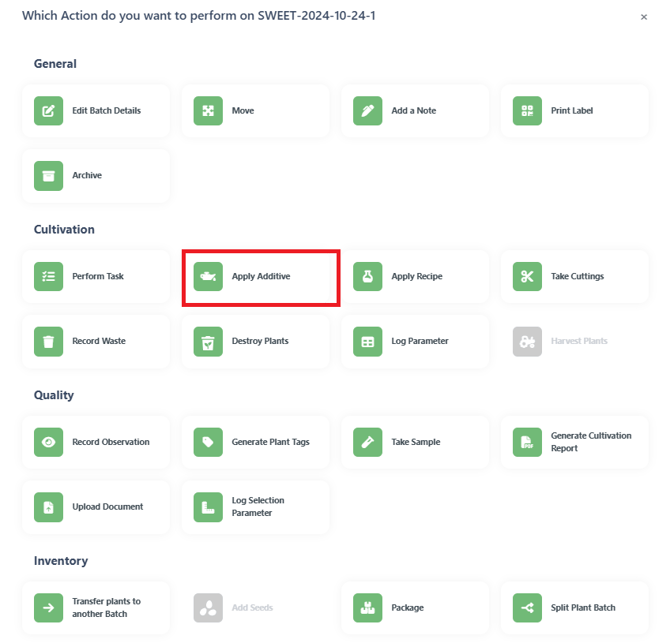Close the action selection dialog
This screenshot has height=643, width=670.
click(x=644, y=17)
